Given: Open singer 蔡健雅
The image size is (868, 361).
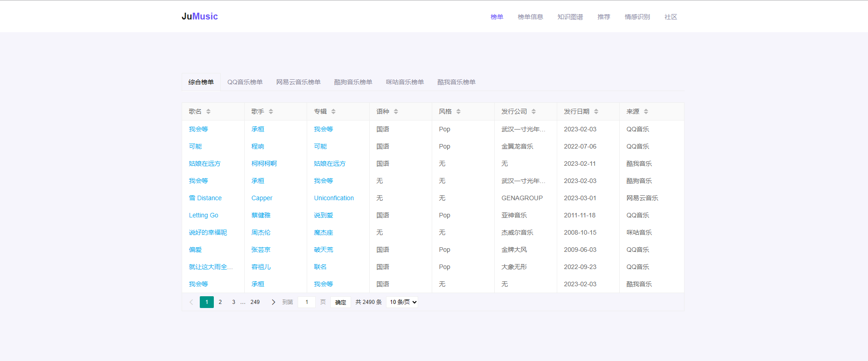Looking at the screenshot, I should (x=261, y=215).
